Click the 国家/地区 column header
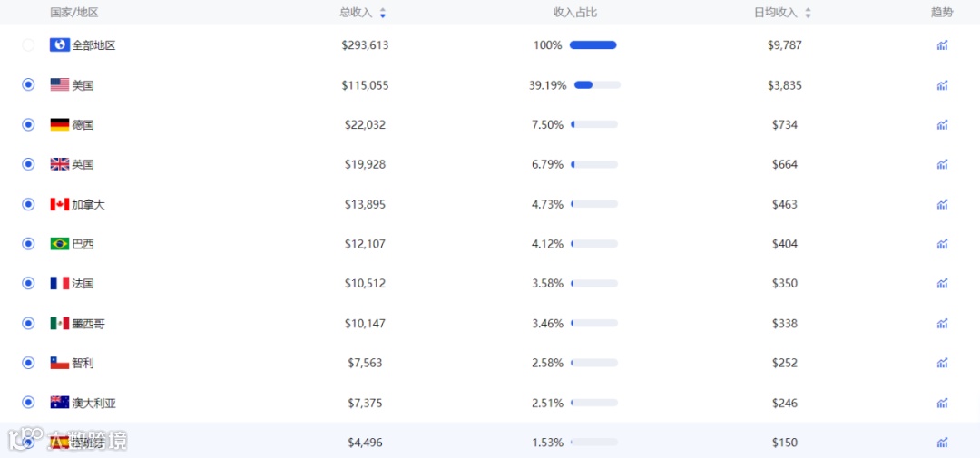The width and height of the screenshot is (980, 458). pos(74,13)
